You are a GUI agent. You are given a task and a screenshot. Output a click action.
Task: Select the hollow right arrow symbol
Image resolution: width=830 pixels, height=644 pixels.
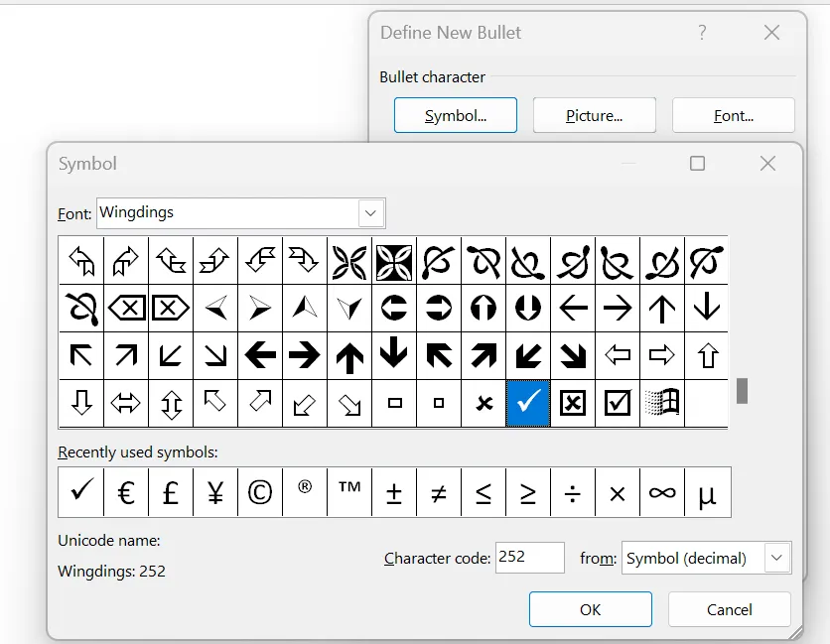pyautogui.click(x=662, y=355)
